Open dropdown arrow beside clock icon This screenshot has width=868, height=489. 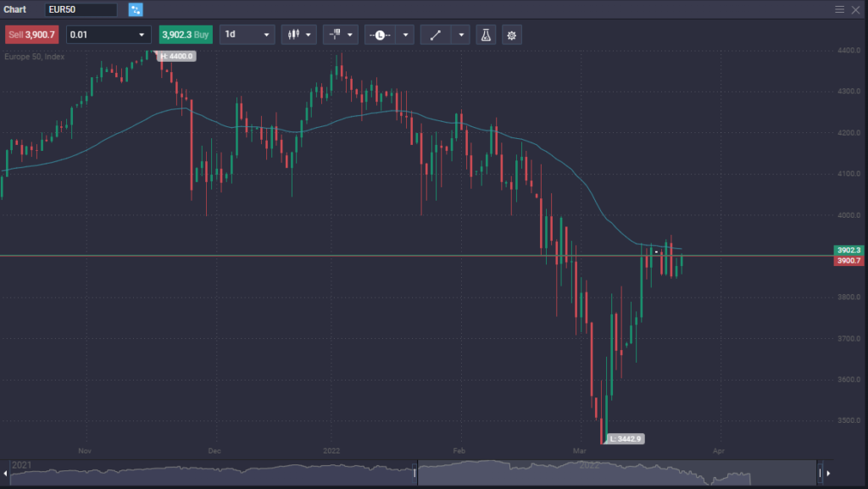coord(406,35)
